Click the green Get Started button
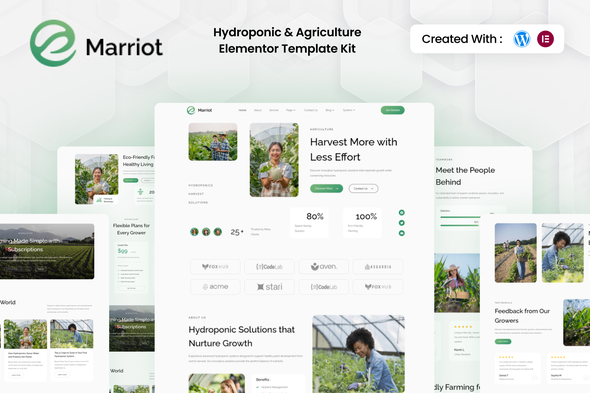The width and height of the screenshot is (590, 393). 392,110
